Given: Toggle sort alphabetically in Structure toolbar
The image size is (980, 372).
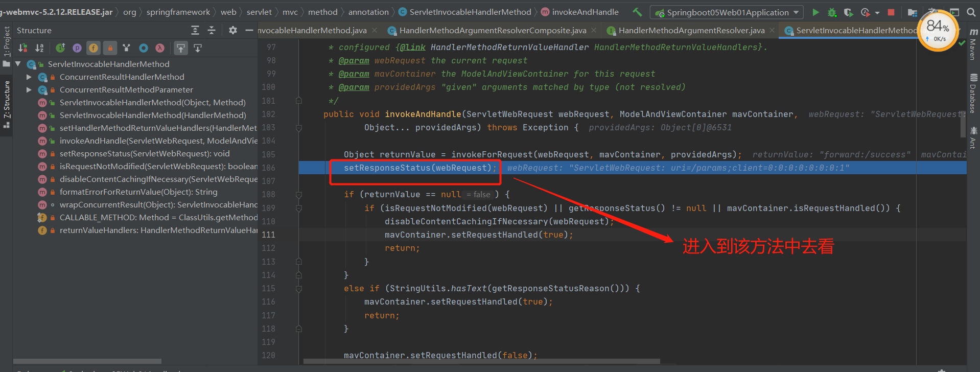Looking at the screenshot, I should point(39,48).
